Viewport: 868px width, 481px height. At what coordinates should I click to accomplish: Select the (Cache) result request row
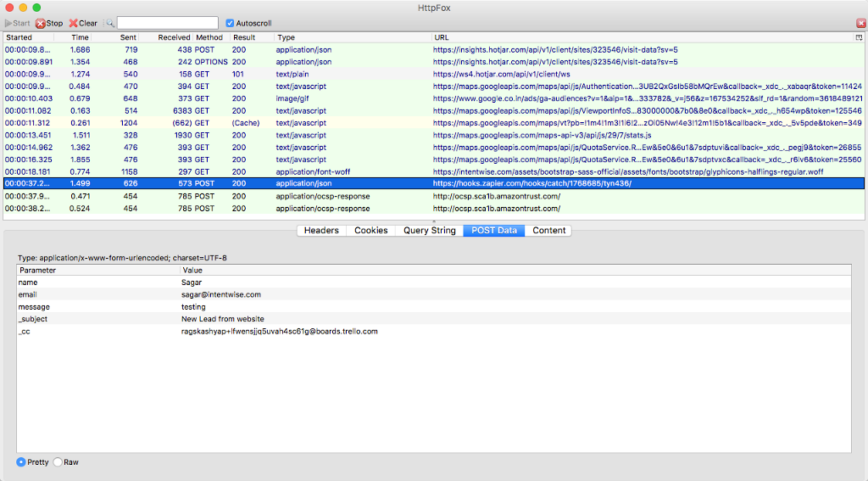pos(434,123)
